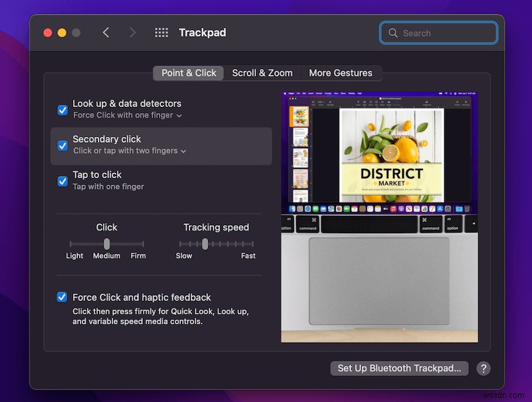Select the Point & Click tab
The width and height of the screenshot is (532, 402).
pyautogui.click(x=188, y=73)
